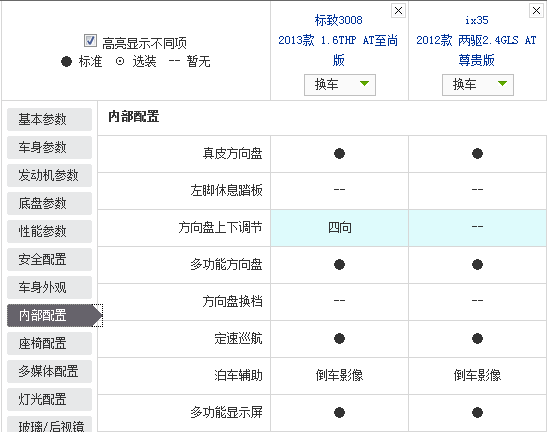
Task: Click 标致3008 standard dot for 多功能方向盘
Action: [x=339, y=265]
